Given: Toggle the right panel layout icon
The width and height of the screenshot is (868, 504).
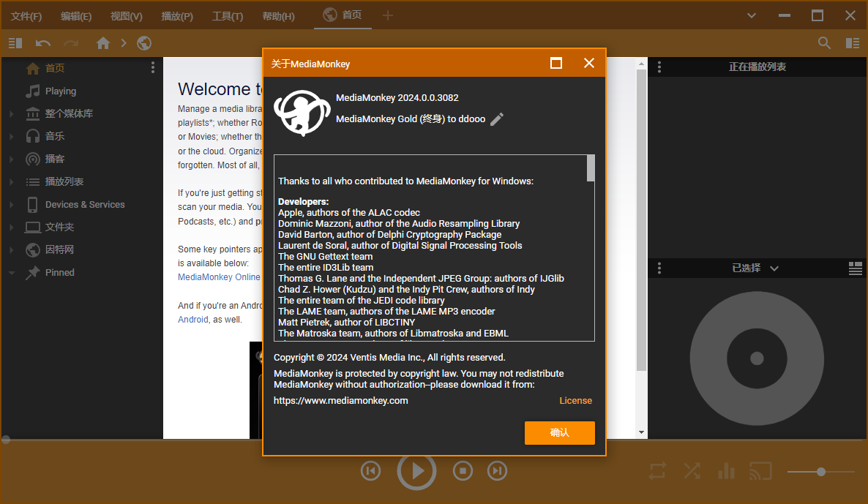Looking at the screenshot, I should click(x=853, y=43).
